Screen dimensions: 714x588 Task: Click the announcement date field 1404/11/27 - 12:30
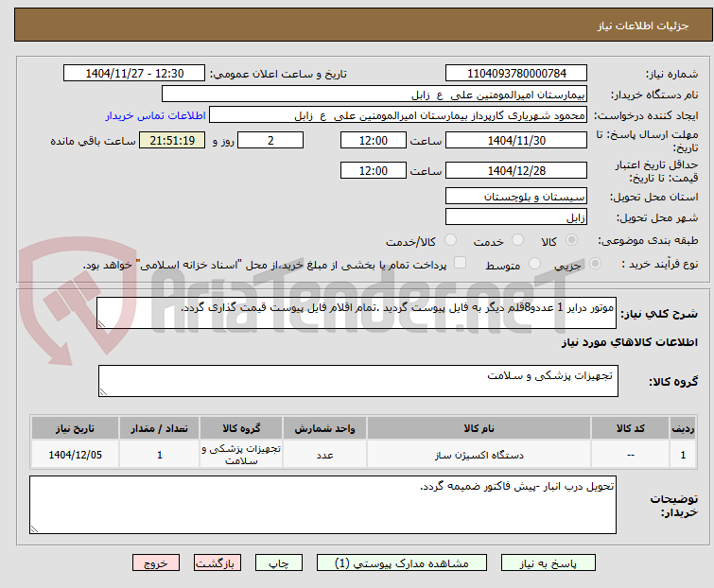134,74
